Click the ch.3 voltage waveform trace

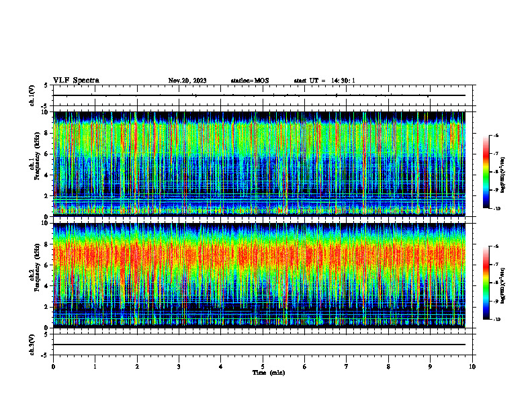259,345
